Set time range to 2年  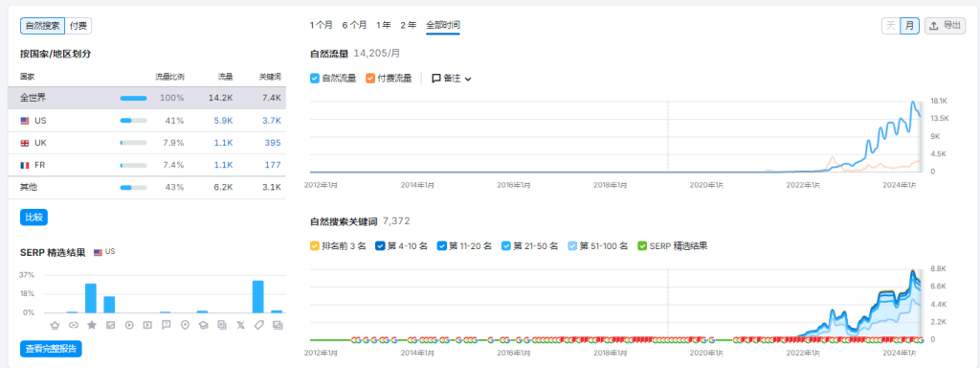pos(408,26)
